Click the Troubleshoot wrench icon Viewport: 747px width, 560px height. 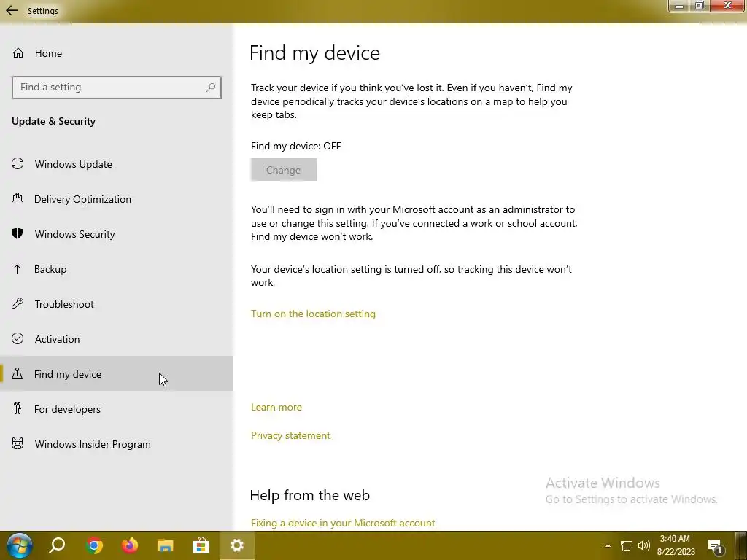point(18,303)
